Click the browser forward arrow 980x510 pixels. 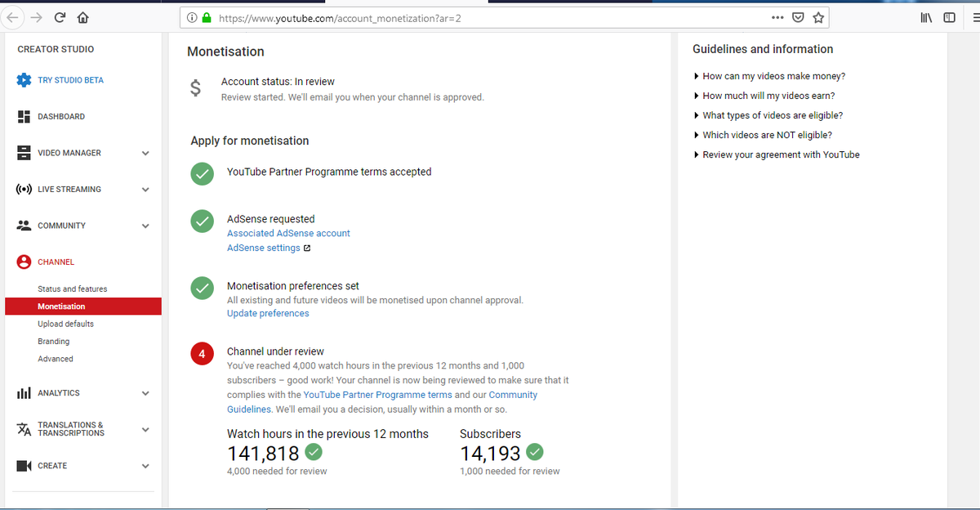[37, 17]
